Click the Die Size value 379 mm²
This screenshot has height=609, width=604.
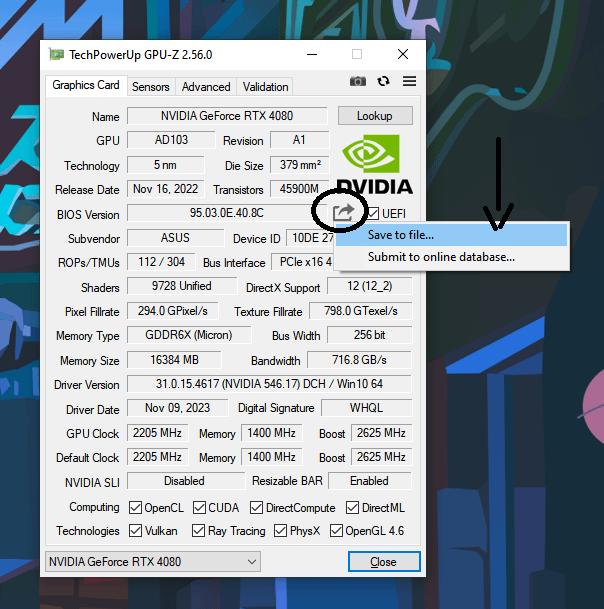[x=300, y=165]
